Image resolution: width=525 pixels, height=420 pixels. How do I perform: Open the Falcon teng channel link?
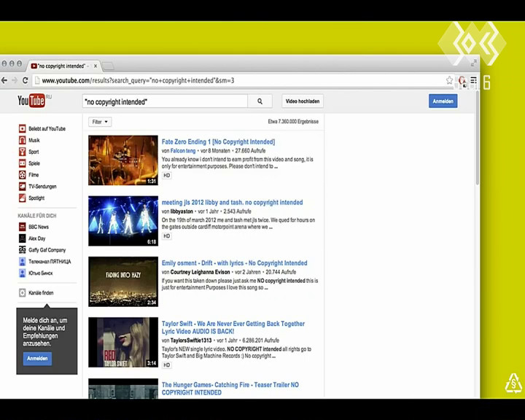click(x=183, y=151)
